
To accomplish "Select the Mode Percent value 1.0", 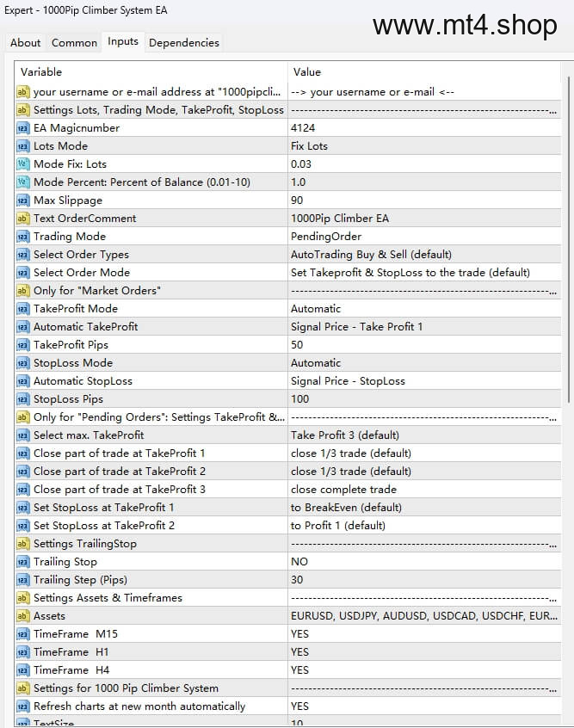I will pos(424,182).
